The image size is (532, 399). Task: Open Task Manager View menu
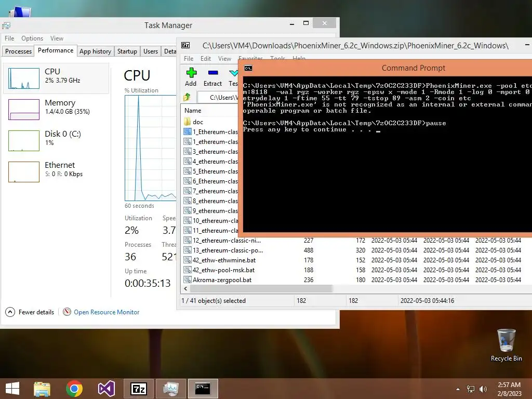point(57,38)
